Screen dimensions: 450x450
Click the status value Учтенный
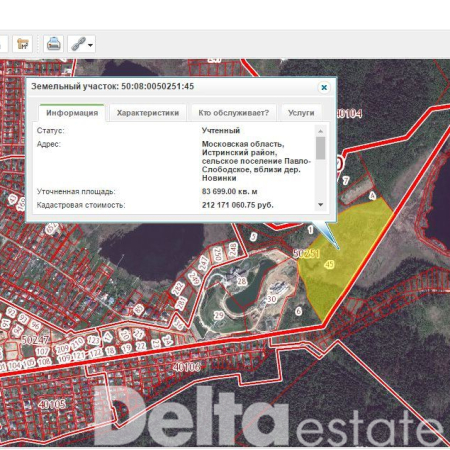tap(221, 131)
